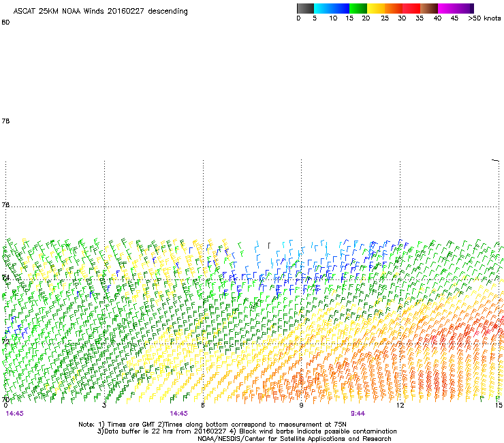Image resolution: width=504 pixels, height=443 pixels.
Task: Pick the brown 35-40 knots legend segment
Action: coord(429,8)
